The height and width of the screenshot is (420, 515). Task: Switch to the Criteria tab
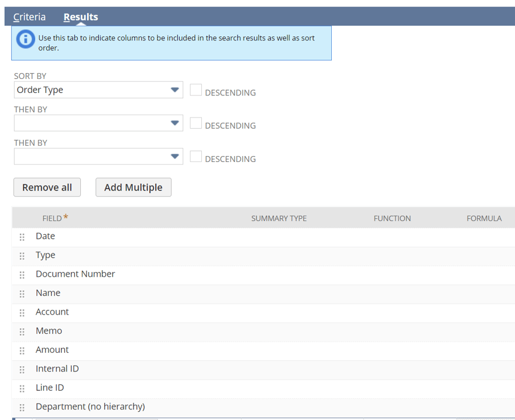click(x=29, y=17)
